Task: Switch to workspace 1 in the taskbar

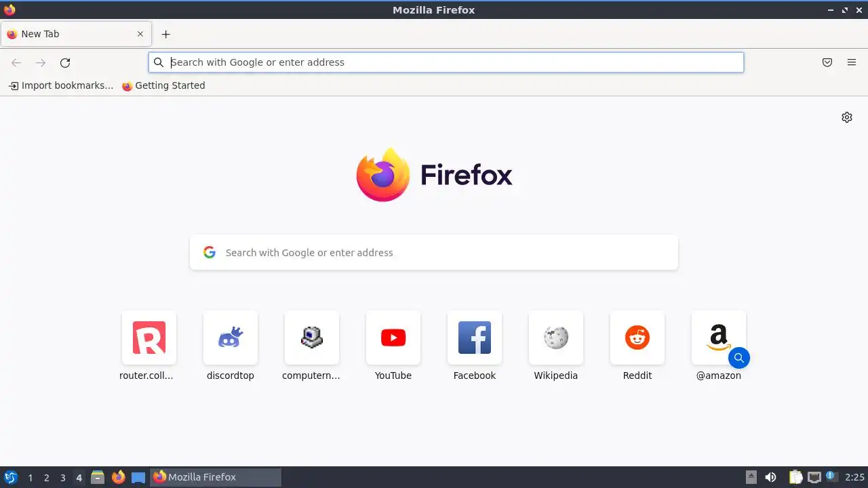Action: [30, 478]
